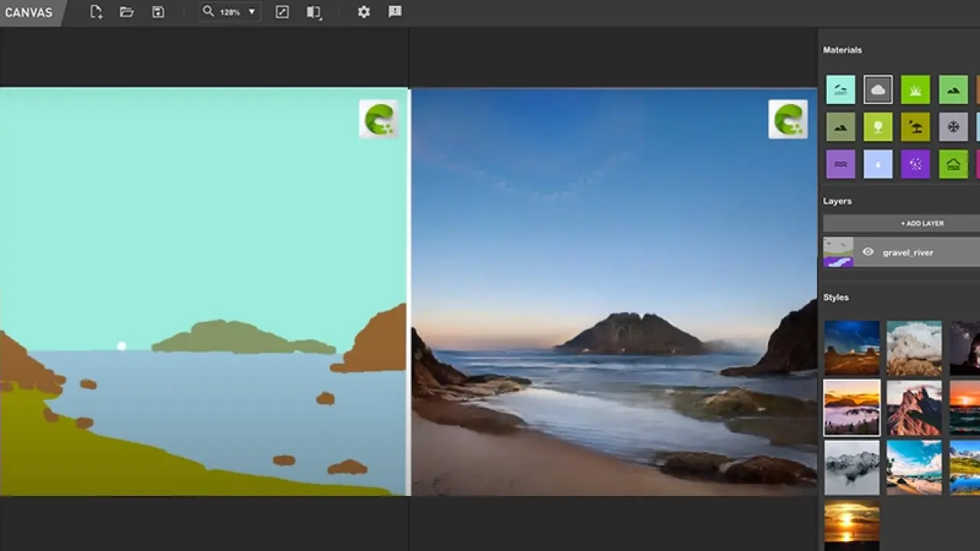Choose the bright green grass material
Viewport: 980px width, 551px height.
pos(915,90)
